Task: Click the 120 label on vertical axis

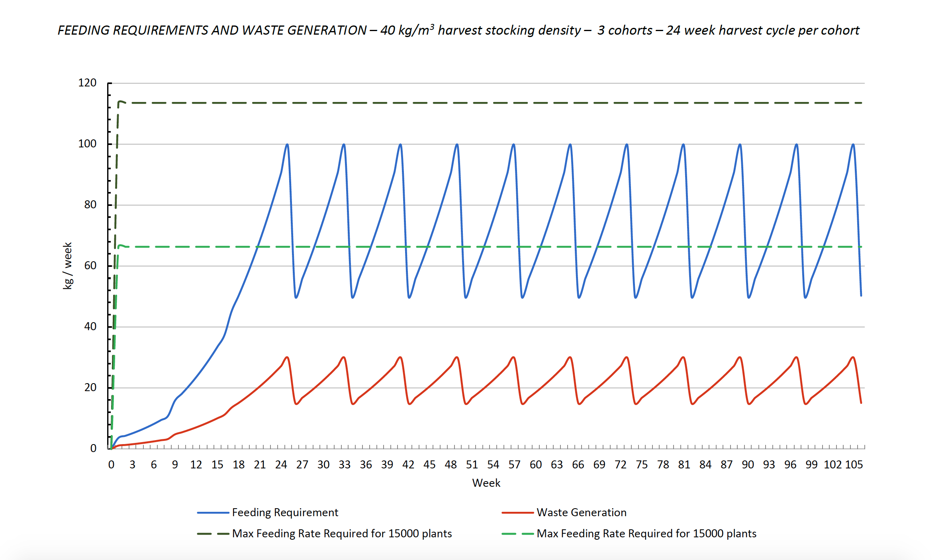Action: coord(87,83)
